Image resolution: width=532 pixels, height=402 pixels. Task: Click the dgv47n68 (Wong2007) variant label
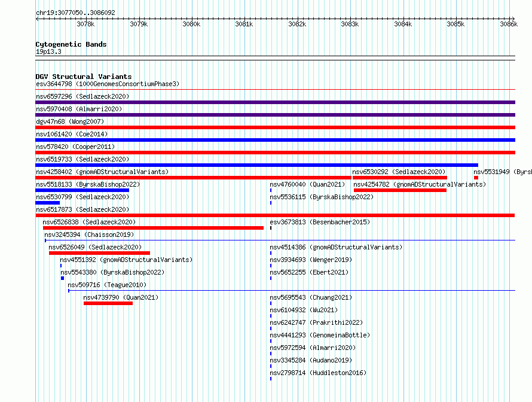pos(70,121)
